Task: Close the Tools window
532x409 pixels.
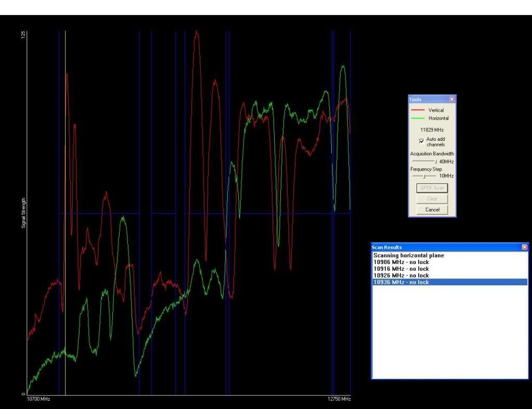Action: click(x=451, y=99)
